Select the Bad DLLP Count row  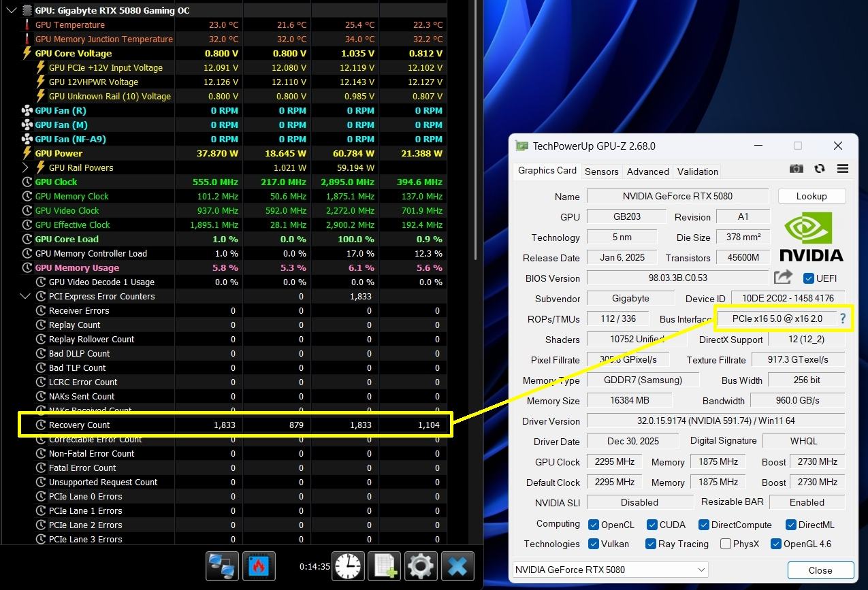(x=234, y=353)
